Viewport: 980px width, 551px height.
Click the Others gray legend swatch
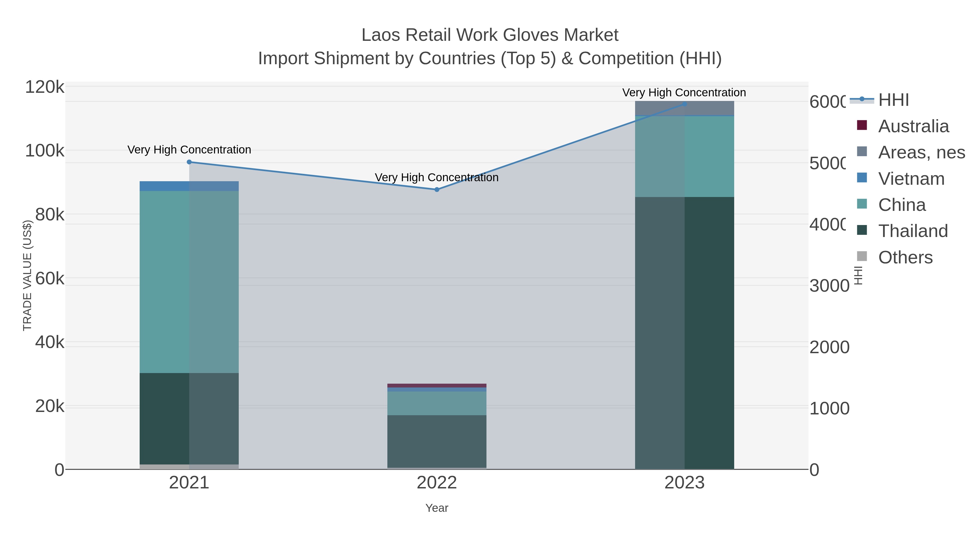(862, 256)
